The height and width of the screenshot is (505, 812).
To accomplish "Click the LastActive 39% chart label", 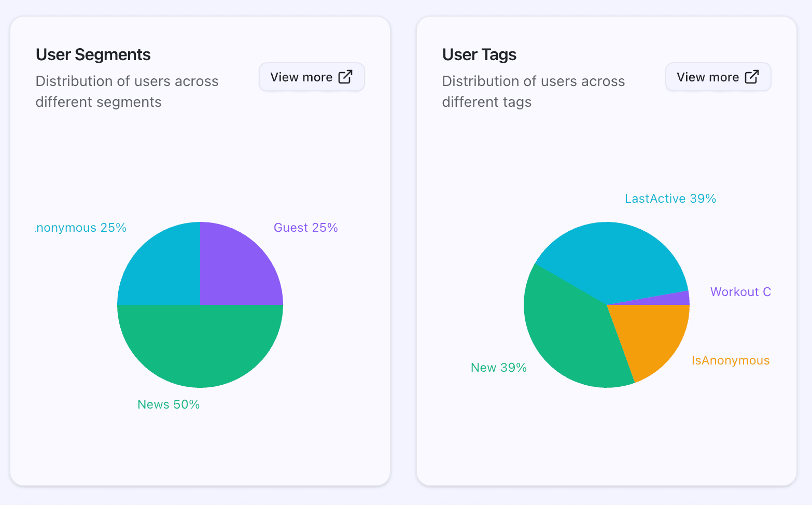I will coord(670,199).
